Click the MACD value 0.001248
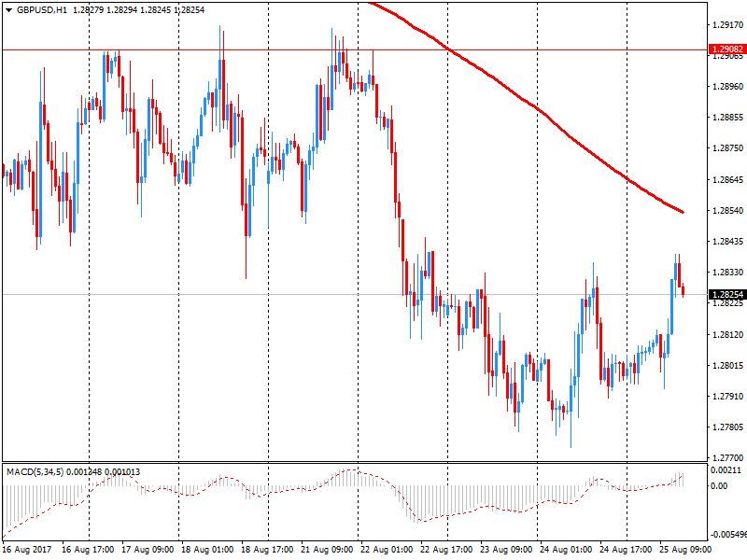Screen dimensions: 747x560 coord(84,472)
